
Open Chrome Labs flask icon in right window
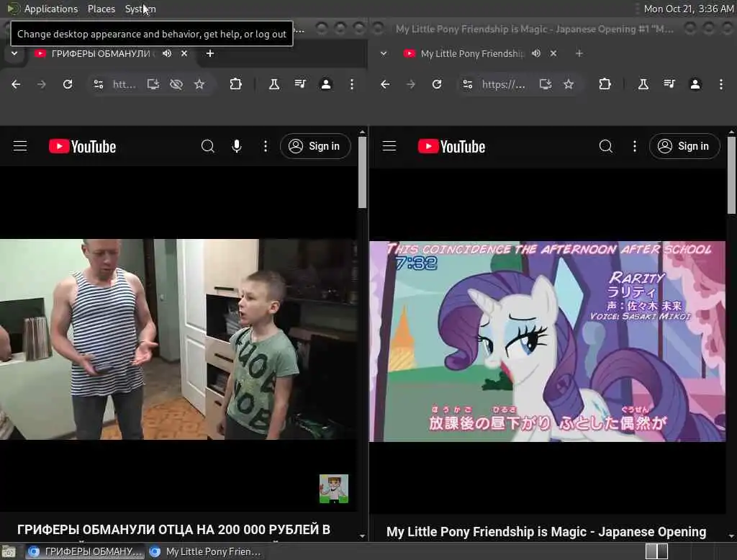point(643,84)
